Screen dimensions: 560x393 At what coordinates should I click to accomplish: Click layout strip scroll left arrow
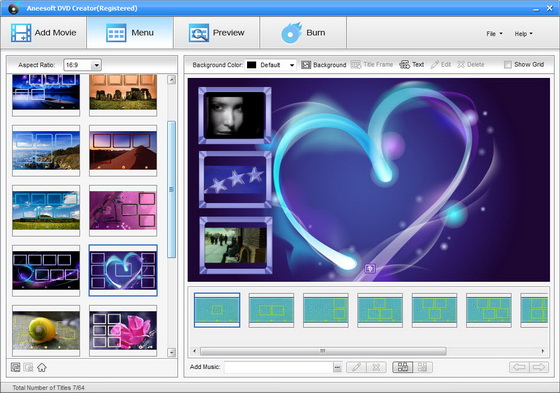click(194, 351)
